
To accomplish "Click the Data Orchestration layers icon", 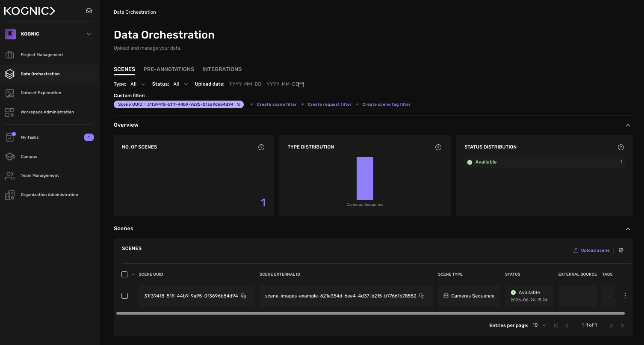I will (9, 74).
